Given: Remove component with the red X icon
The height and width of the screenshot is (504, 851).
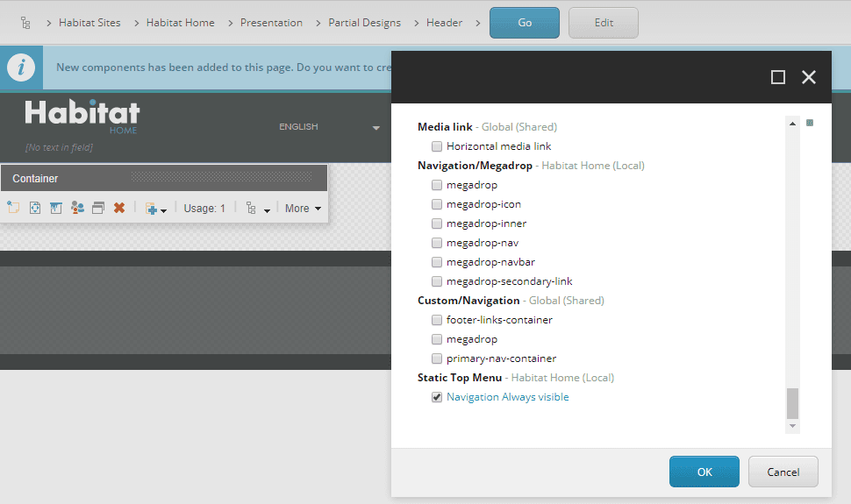Looking at the screenshot, I should point(119,208).
